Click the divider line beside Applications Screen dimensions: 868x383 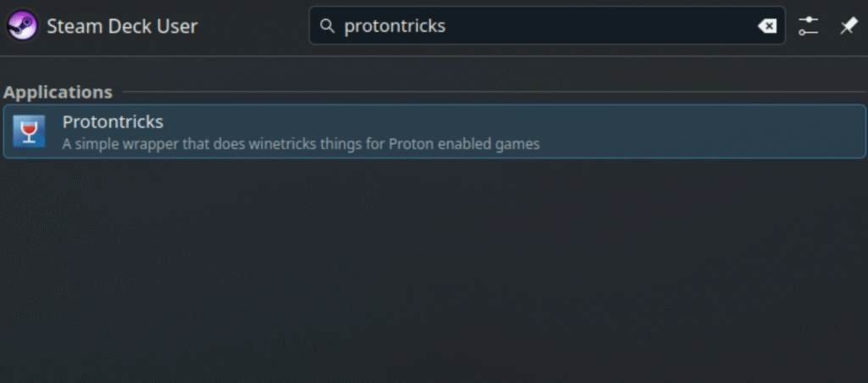(494, 92)
